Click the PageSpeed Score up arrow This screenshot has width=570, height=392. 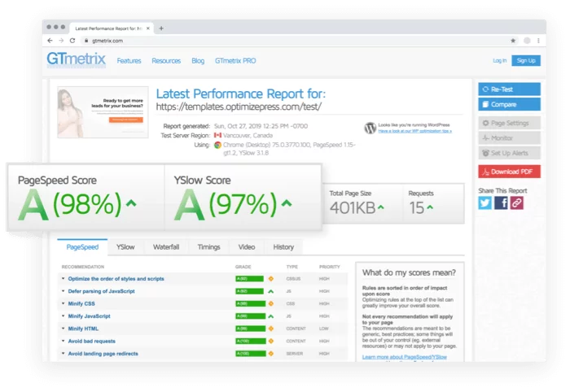pyautogui.click(x=131, y=203)
